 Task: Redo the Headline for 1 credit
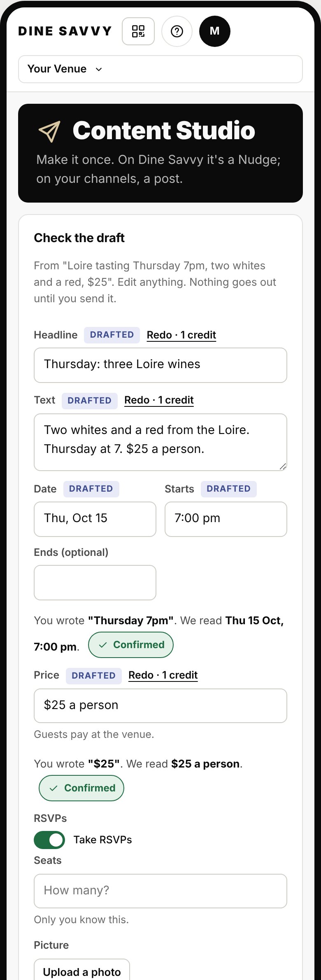(x=181, y=335)
